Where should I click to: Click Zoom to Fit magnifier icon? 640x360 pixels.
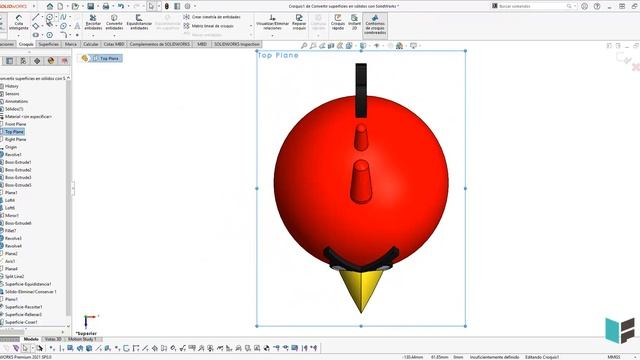coord(304,46)
